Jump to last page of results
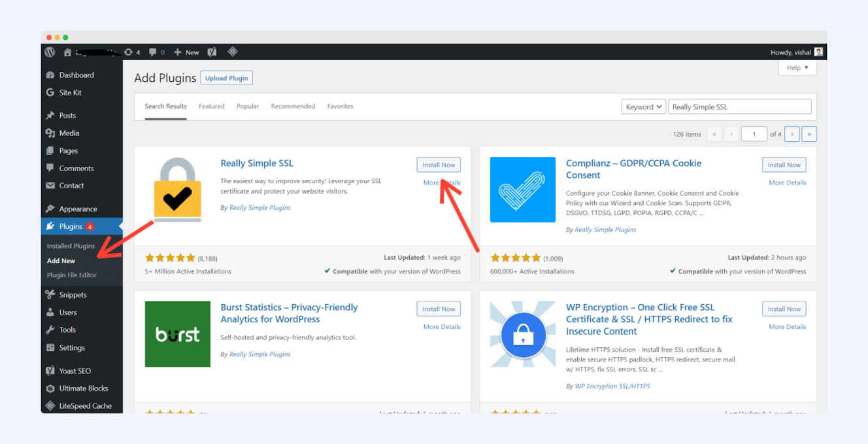The height and width of the screenshot is (444, 868). coord(809,134)
